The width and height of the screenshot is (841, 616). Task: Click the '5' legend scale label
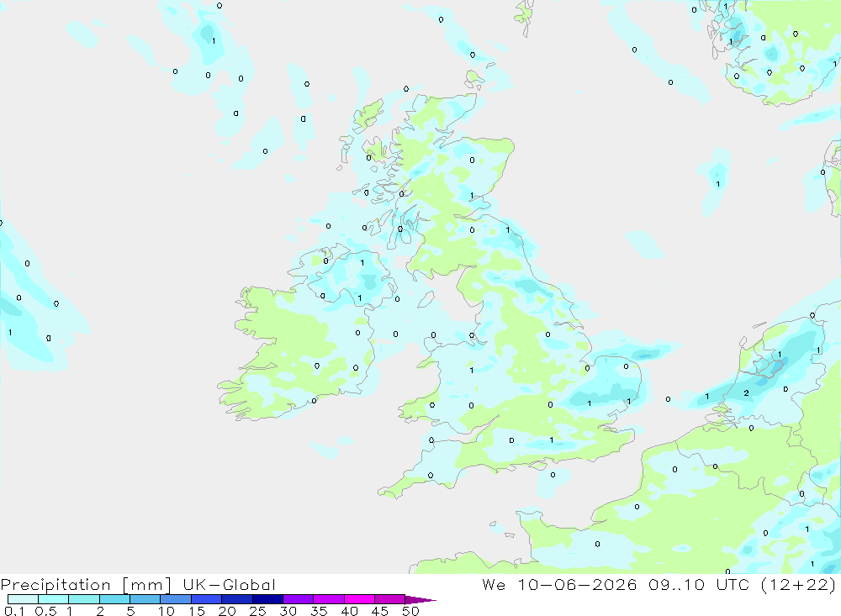pyautogui.click(x=130, y=611)
